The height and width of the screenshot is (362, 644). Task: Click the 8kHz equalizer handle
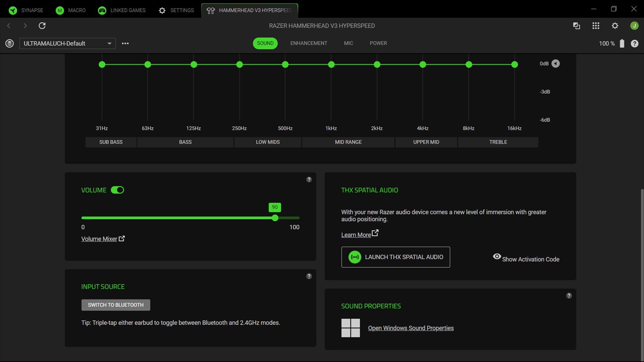(x=469, y=65)
